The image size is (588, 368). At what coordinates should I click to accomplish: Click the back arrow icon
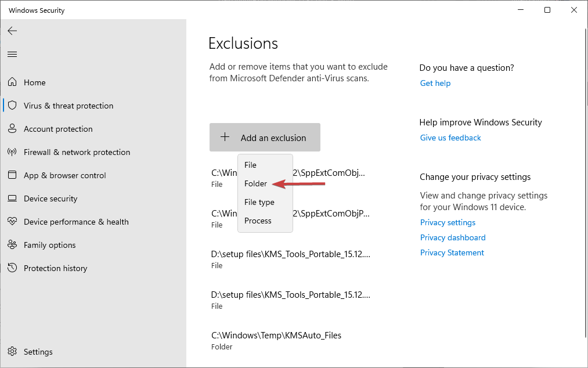[12, 31]
